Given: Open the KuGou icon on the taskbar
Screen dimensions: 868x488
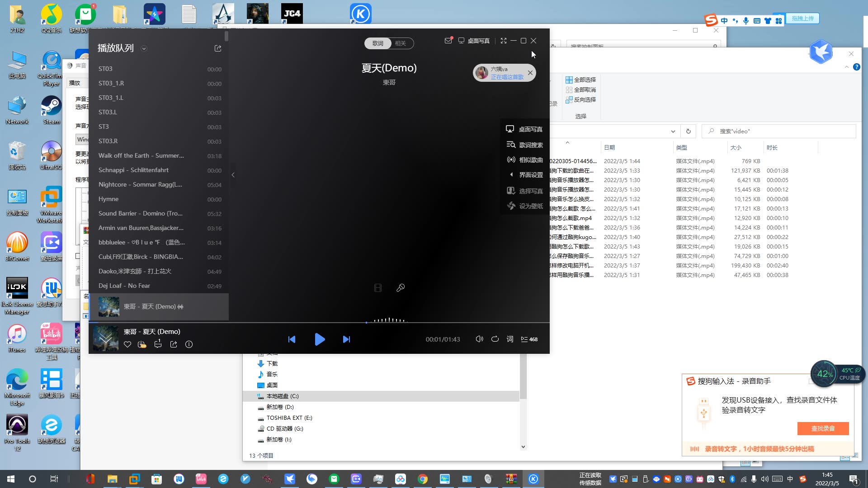Looking at the screenshot, I should pos(533,479).
